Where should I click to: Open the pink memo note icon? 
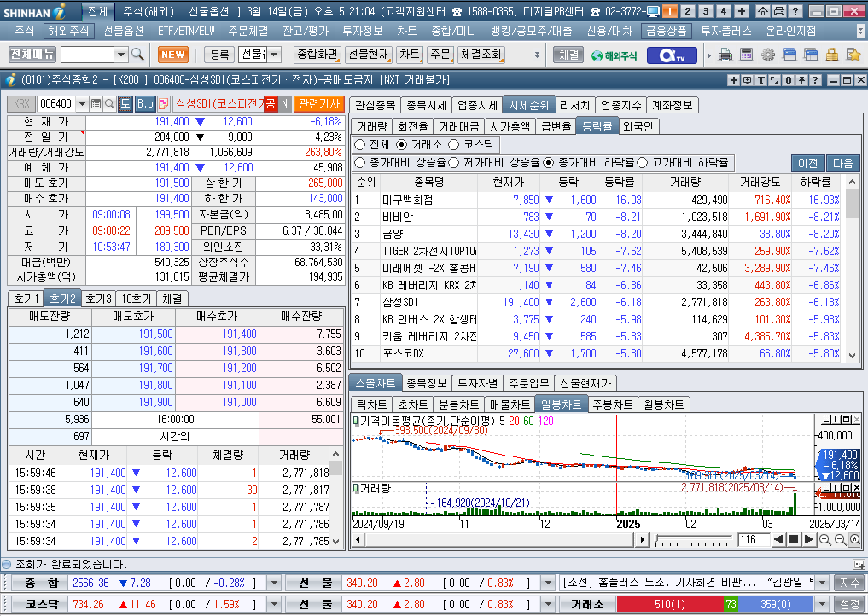point(163,103)
